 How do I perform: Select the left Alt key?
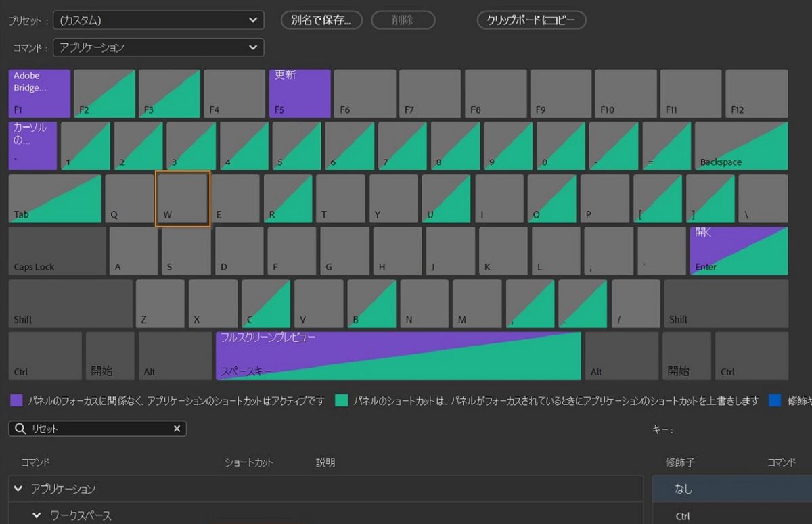(175, 356)
